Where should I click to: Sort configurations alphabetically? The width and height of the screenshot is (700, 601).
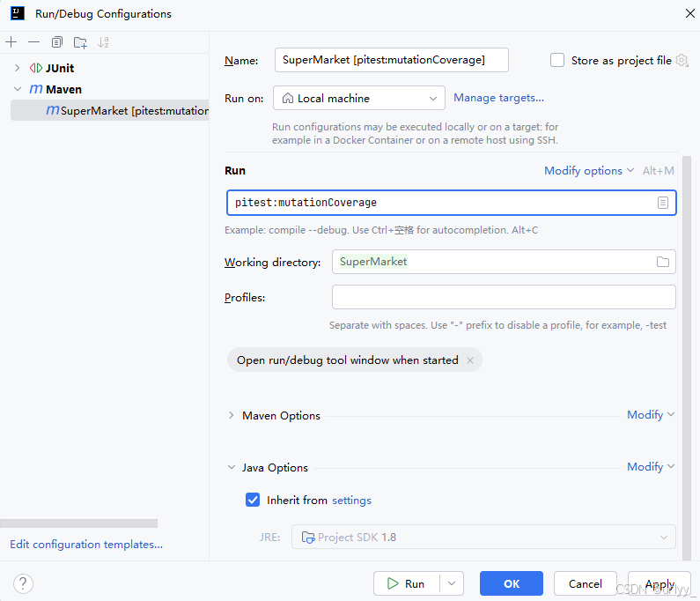tap(104, 42)
